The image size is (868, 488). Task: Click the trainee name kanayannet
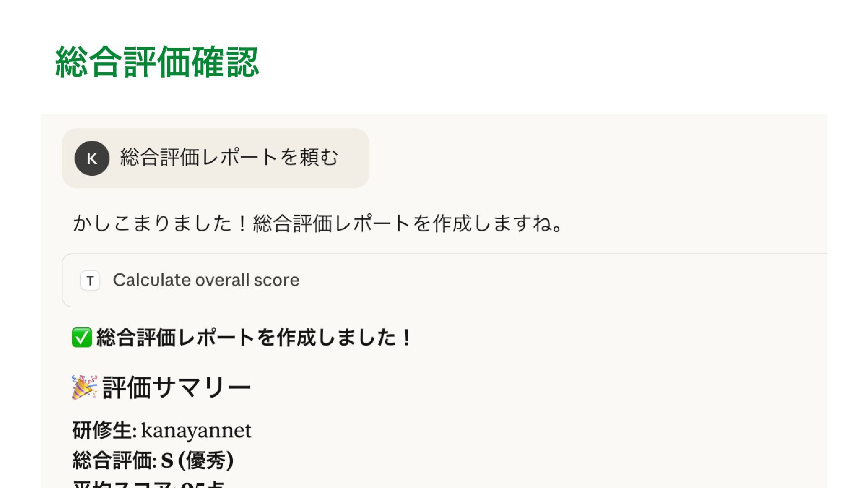(x=196, y=430)
